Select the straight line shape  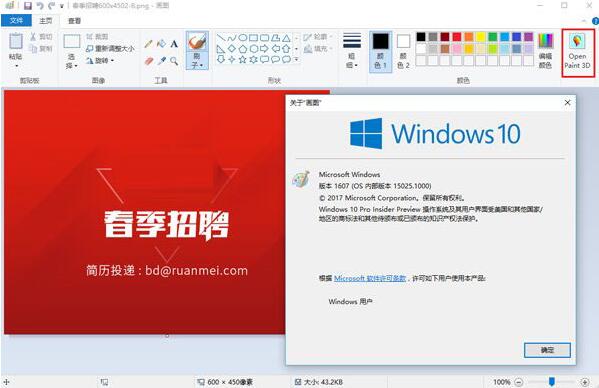[x=220, y=38]
